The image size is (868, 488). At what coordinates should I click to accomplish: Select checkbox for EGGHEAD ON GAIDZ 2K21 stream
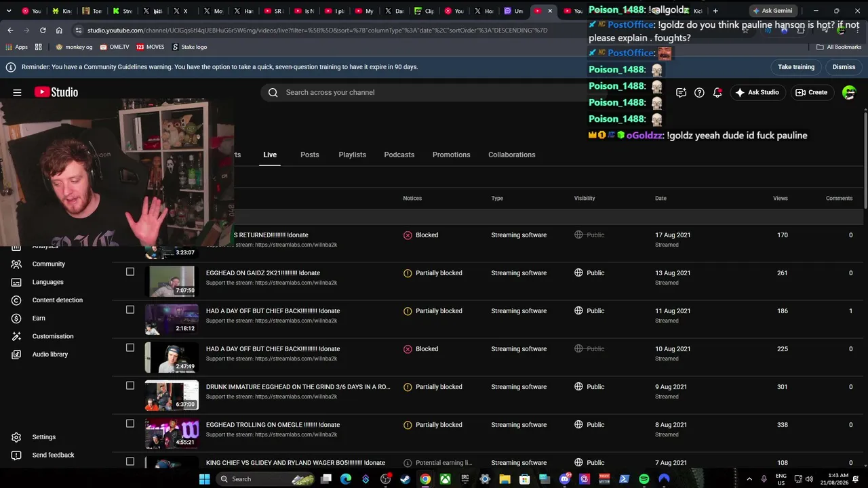pos(130,272)
